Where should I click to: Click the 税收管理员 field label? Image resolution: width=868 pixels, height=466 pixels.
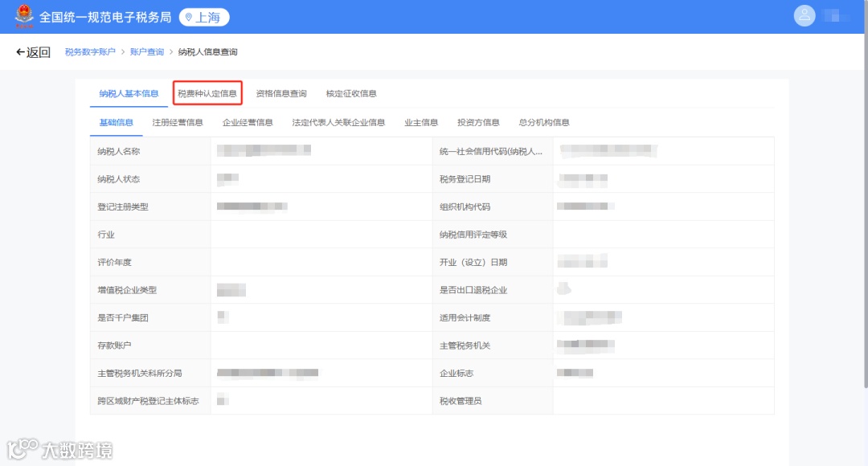point(461,401)
